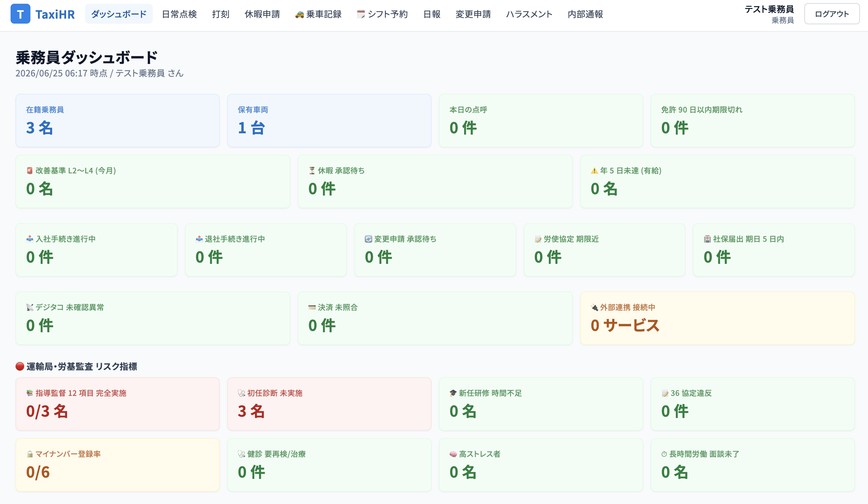
Task: Open the ダッシュボード tab
Action: click(119, 14)
